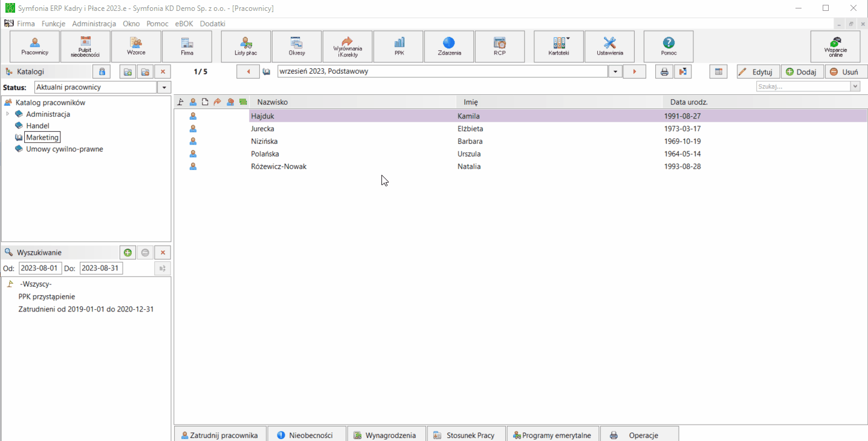The height and width of the screenshot is (441, 868).
Task: Open the period selector dropdown arrow
Action: pos(615,71)
